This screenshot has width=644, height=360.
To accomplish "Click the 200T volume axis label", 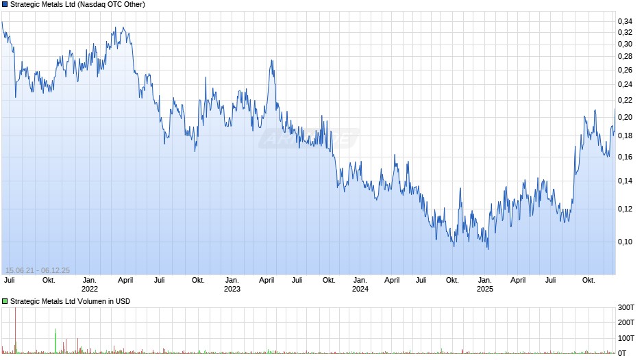I will 626,322.
